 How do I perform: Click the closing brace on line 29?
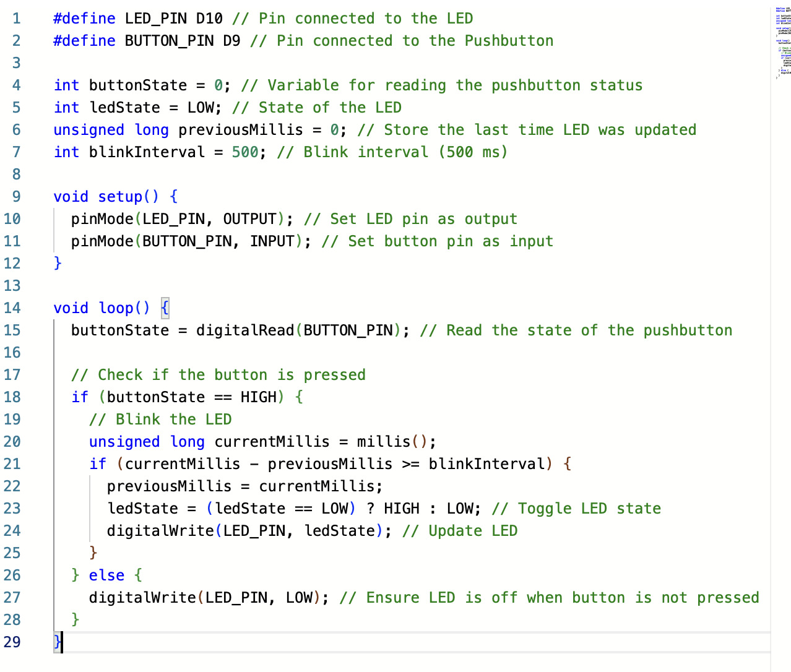click(56, 642)
